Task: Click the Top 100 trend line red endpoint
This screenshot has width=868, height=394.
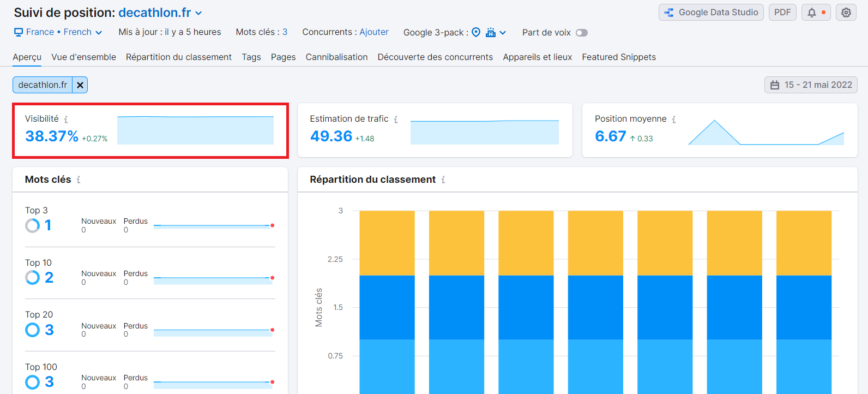Action: point(273,382)
